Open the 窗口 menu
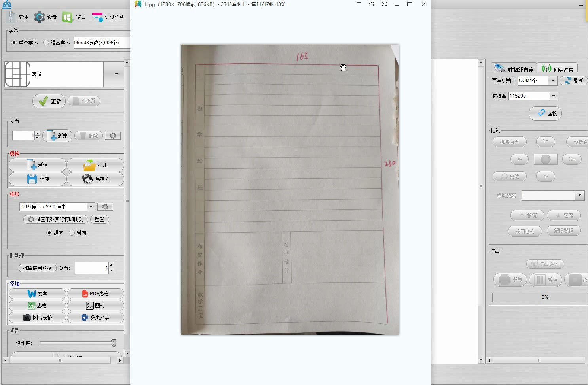Image resolution: width=588 pixels, height=385 pixels. pos(74,17)
